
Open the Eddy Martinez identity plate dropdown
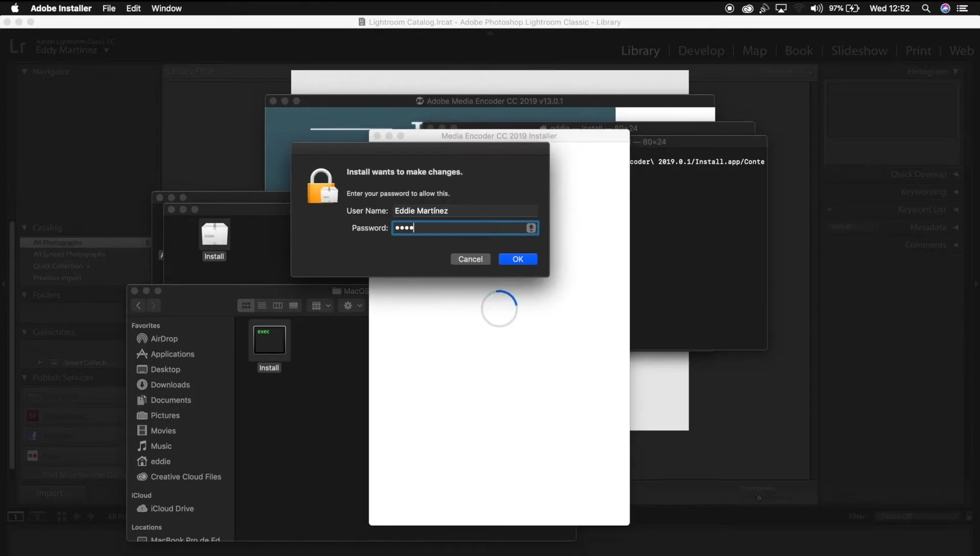coord(107,50)
